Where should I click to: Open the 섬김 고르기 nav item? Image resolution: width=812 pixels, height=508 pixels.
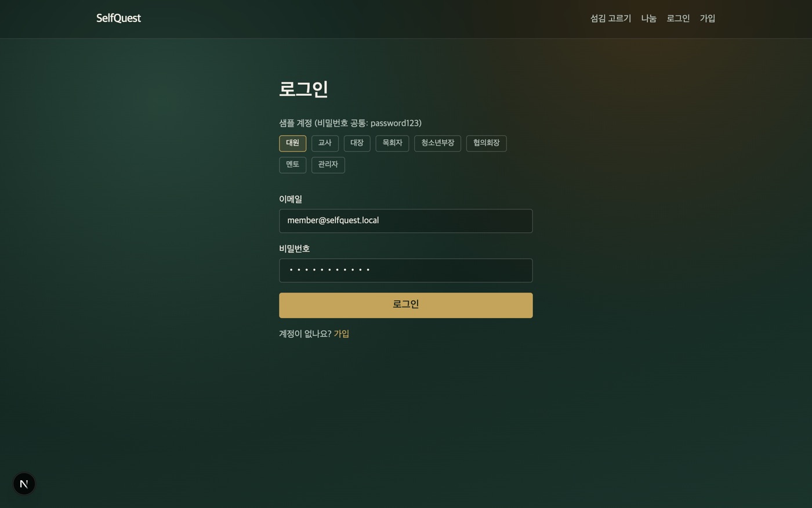(610, 19)
